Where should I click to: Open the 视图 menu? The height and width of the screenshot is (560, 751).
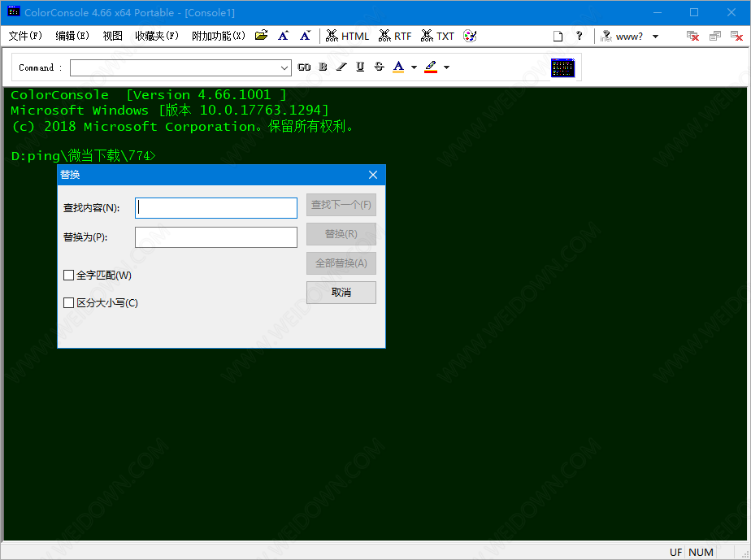[112, 36]
